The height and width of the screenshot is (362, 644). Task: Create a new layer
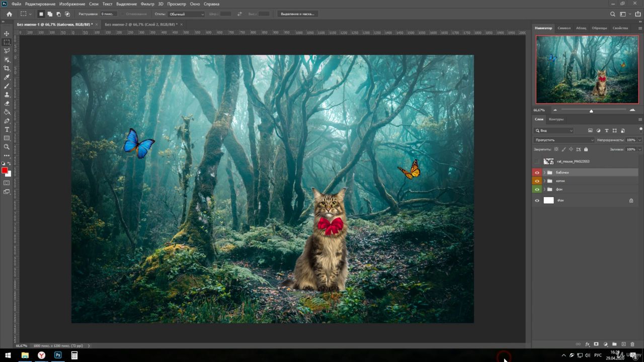(623, 344)
